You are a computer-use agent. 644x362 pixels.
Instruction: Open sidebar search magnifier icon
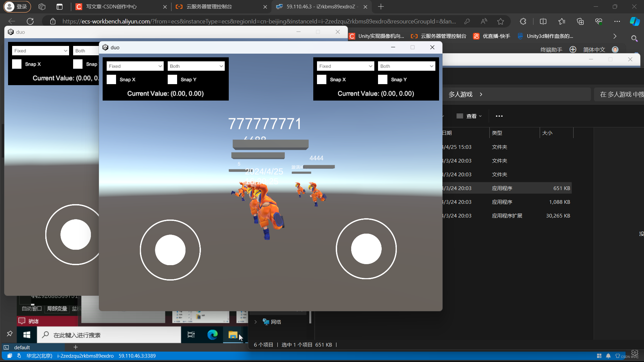click(x=634, y=38)
